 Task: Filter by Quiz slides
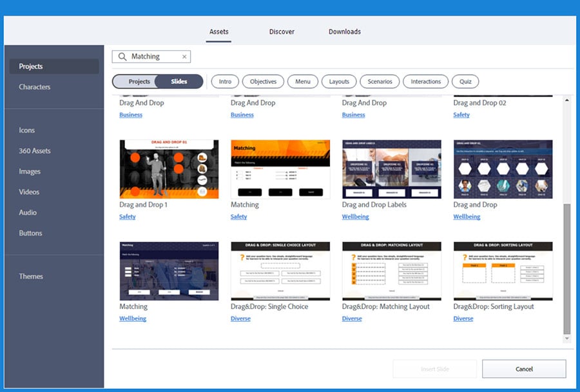465,82
